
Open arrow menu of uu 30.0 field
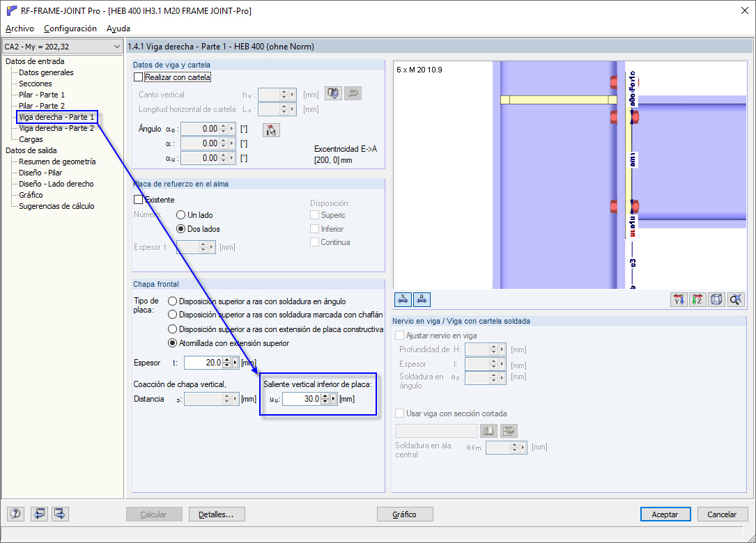click(x=333, y=399)
